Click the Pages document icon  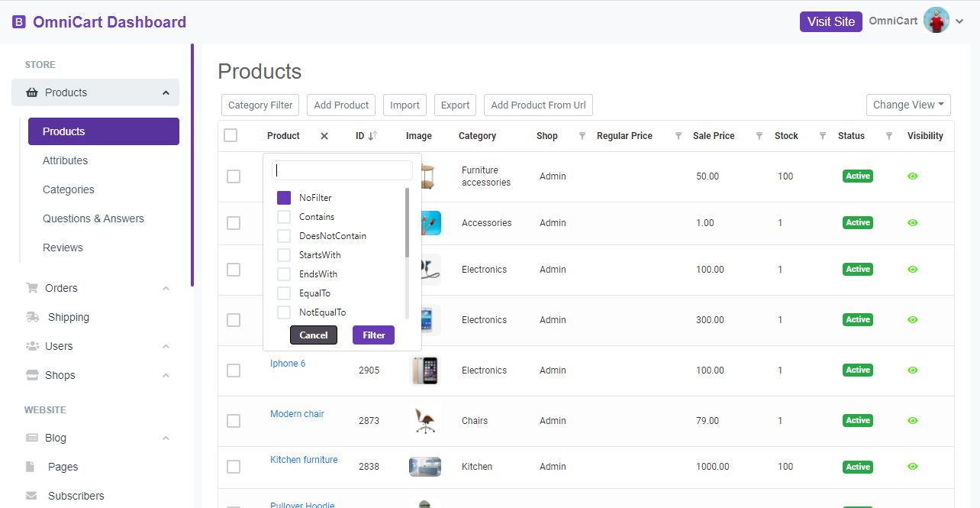coord(31,467)
